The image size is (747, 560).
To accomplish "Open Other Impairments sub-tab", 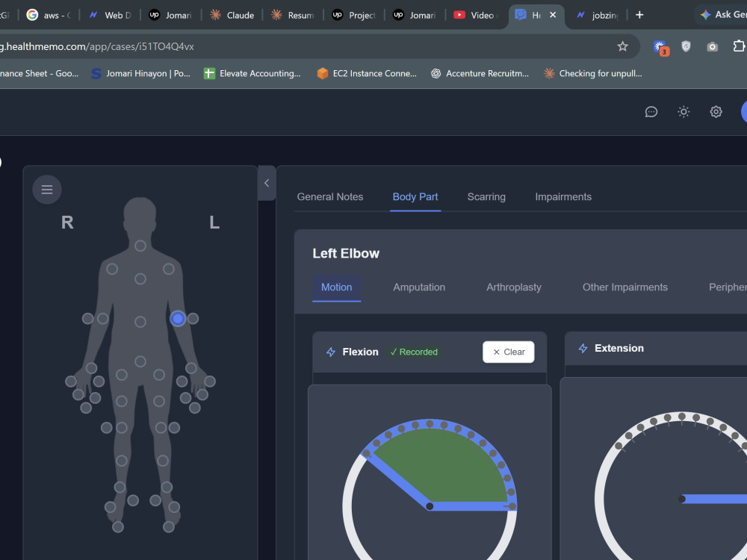I will (x=625, y=287).
